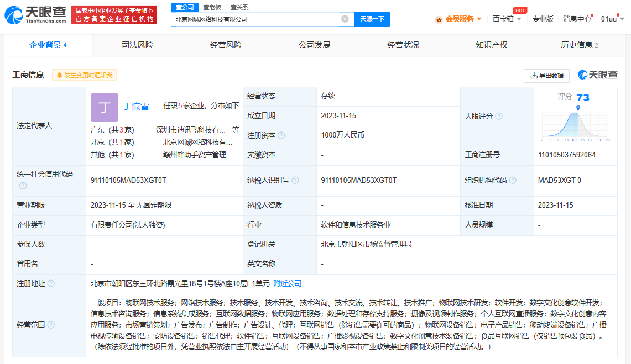
Task: Click the company name search input field
Action: point(254,19)
